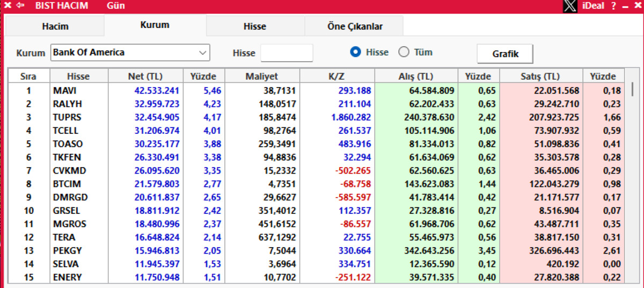
Task: Select the Hisse radio button
Action: 355,52
